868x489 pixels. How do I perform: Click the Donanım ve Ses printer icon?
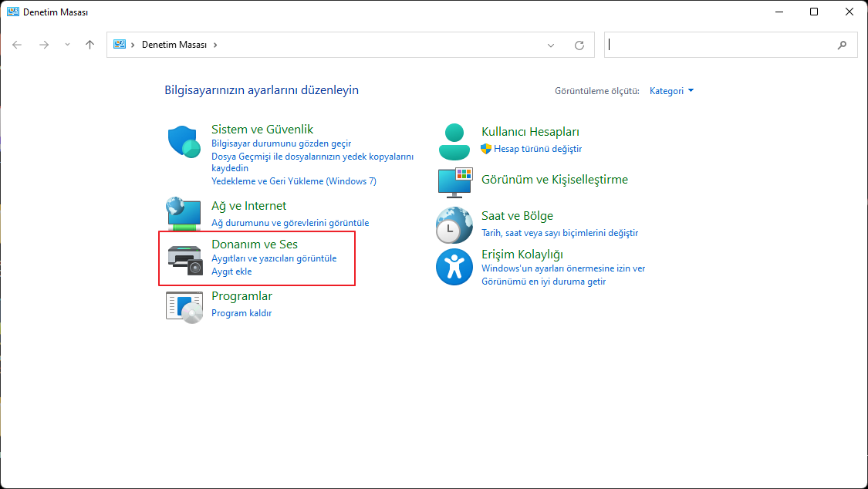[x=184, y=260]
